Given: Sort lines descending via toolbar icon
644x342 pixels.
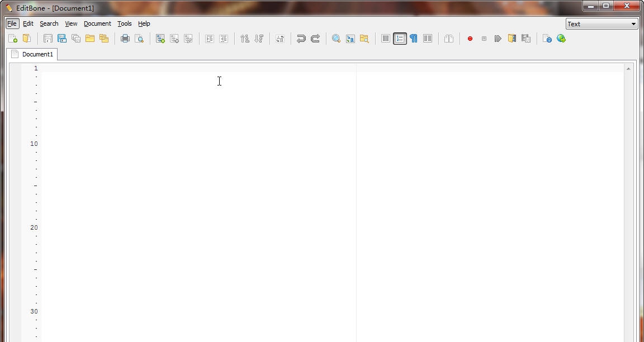Looking at the screenshot, I should click(x=259, y=39).
